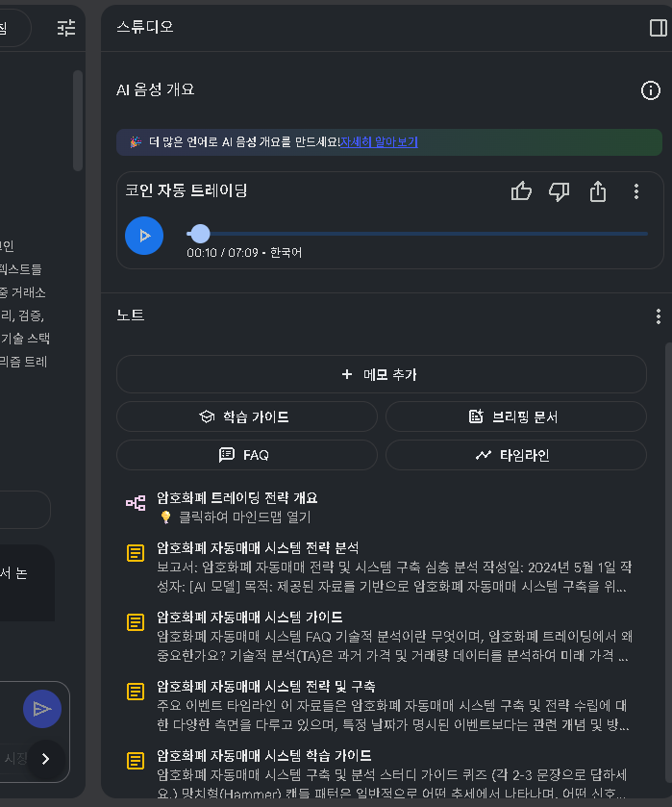Viewport: 672px width, 807px height.
Task: Open chat settings tune icon
Action: pyautogui.click(x=66, y=28)
